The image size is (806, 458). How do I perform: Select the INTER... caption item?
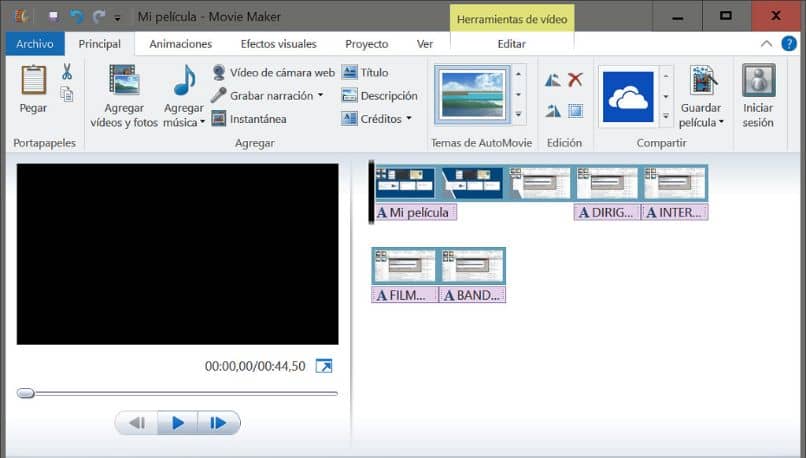tap(675, 212)
